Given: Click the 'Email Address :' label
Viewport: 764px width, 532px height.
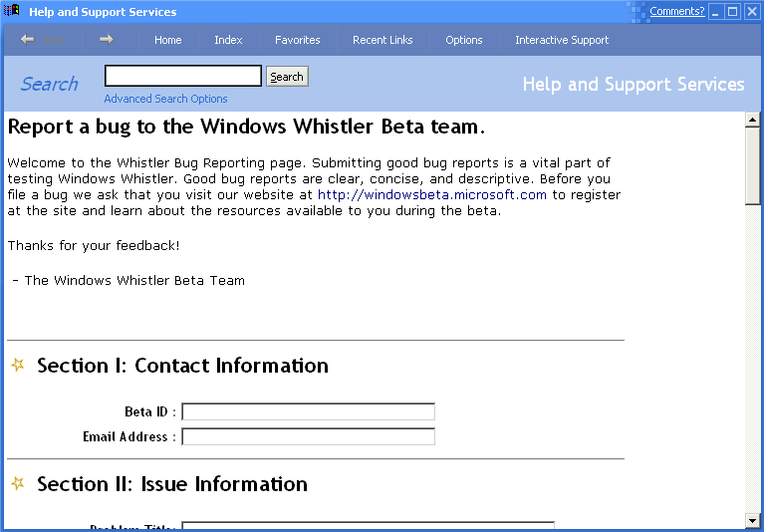Looking at the screenshot, I should tap(129, 436).
